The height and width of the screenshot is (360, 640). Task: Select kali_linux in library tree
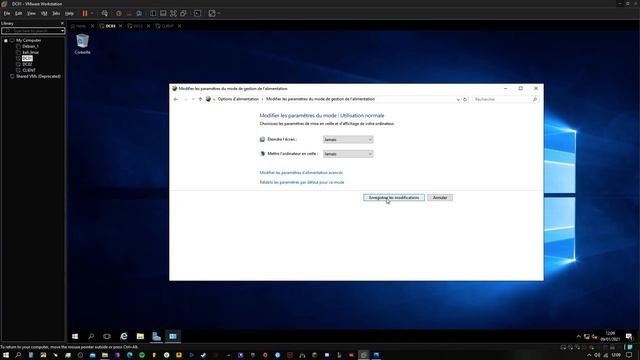click(x=31, y=52)
